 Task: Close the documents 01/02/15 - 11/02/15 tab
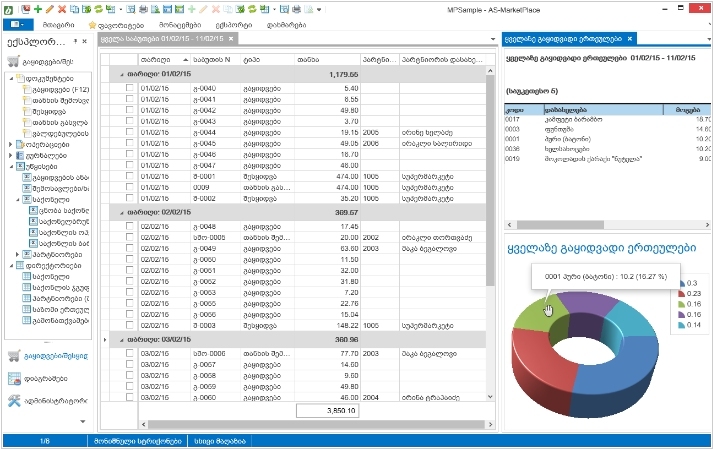coord(232,39)
